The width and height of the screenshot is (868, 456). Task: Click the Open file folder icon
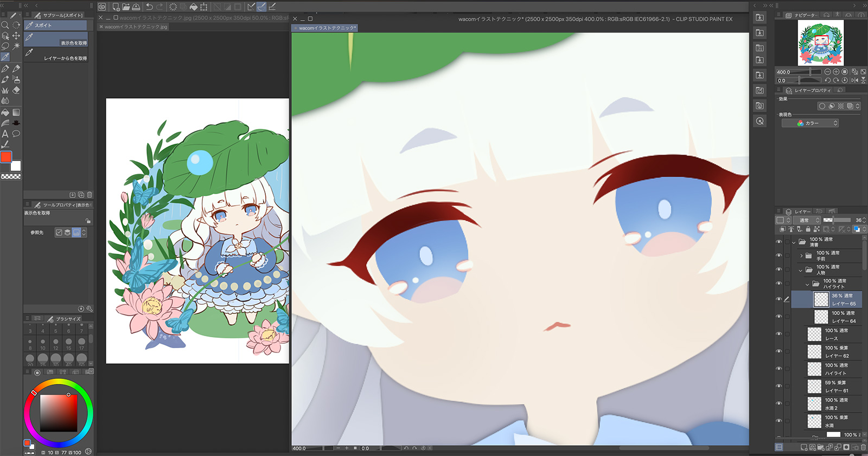(x=126, y=7)
